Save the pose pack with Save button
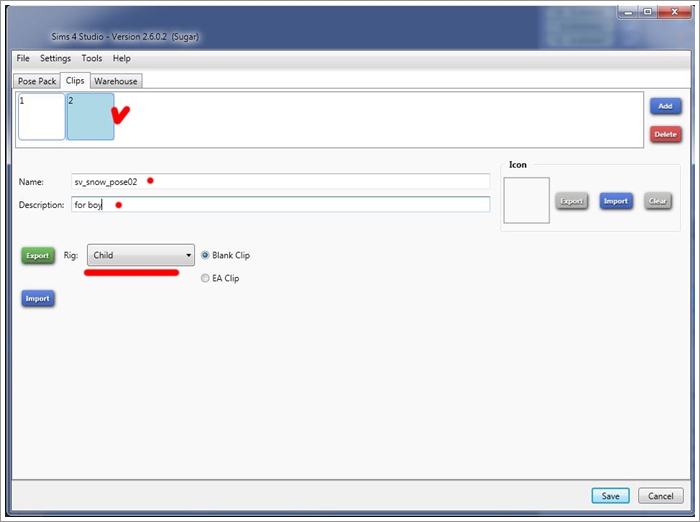This screenshot has width=700, height=522. coord(609,495)
